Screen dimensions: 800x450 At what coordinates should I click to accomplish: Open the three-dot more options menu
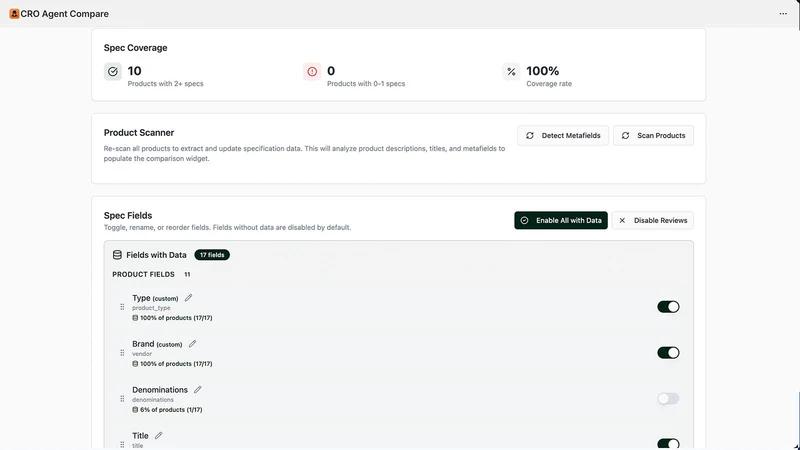pyautogui.click(x=783, y=14)
